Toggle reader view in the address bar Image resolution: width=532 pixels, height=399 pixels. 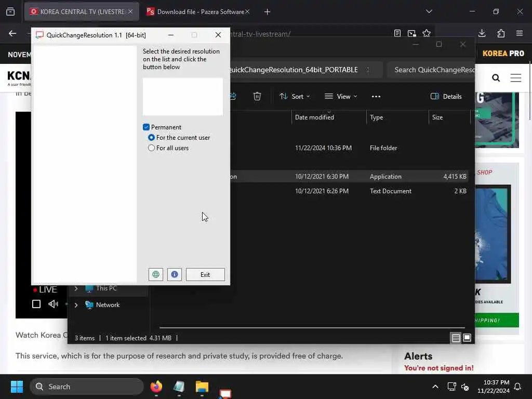(x=397, y=33)
